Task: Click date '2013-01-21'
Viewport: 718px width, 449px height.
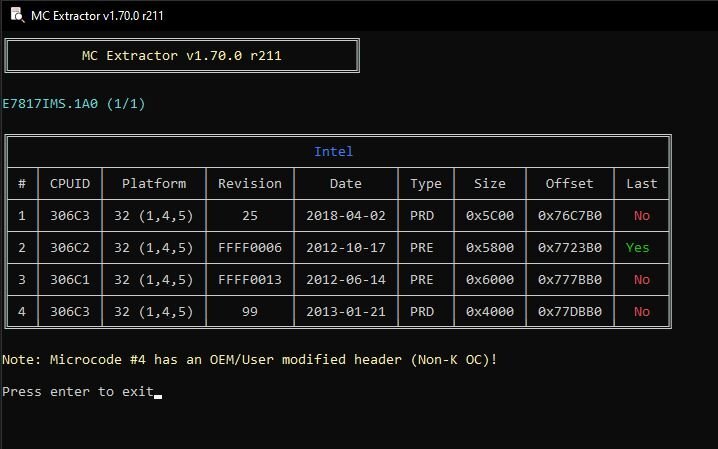Action: pos(346,312)
